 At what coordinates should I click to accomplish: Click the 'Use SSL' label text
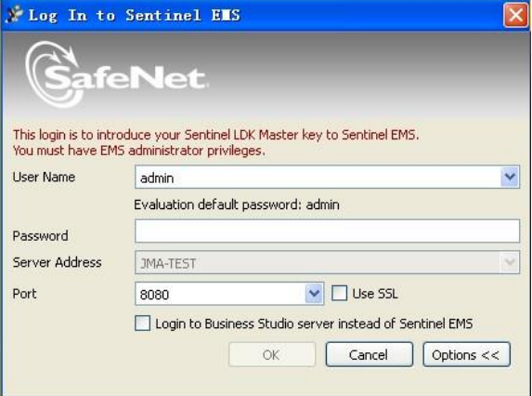pyautogui.click(x=375, y=294)
